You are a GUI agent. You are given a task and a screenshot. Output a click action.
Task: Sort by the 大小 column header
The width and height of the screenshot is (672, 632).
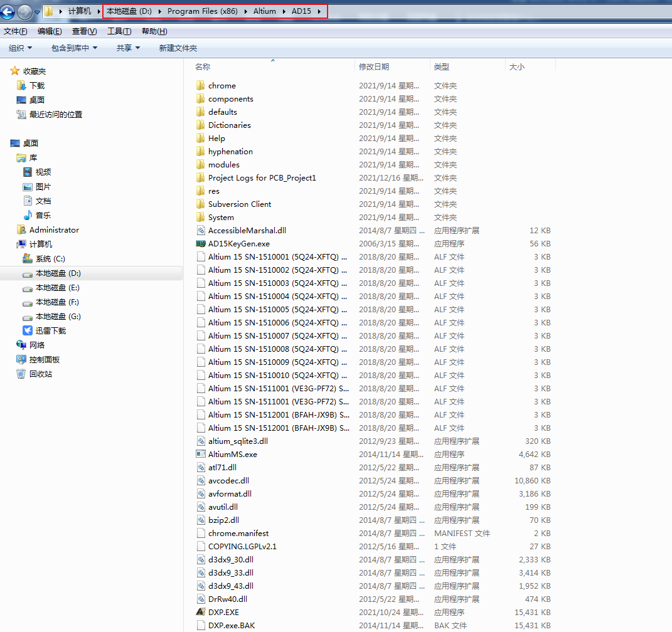tap(516, 67)
